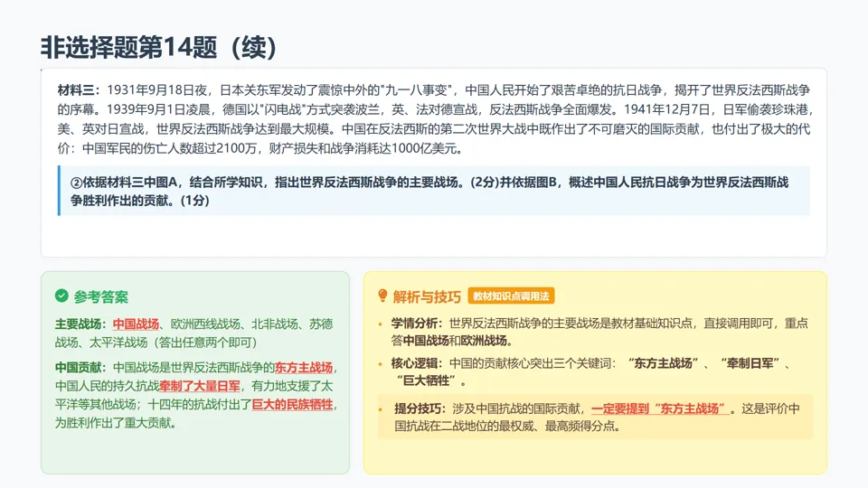Click the red underlined text 巨大的民族牺牲
This screenshot has width=868, height=488.
pos(292,405)
